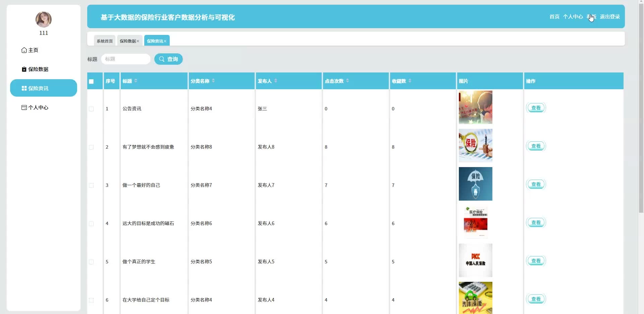Click the user avatar picture
This screenshot has height=314, width=644.
44,19
